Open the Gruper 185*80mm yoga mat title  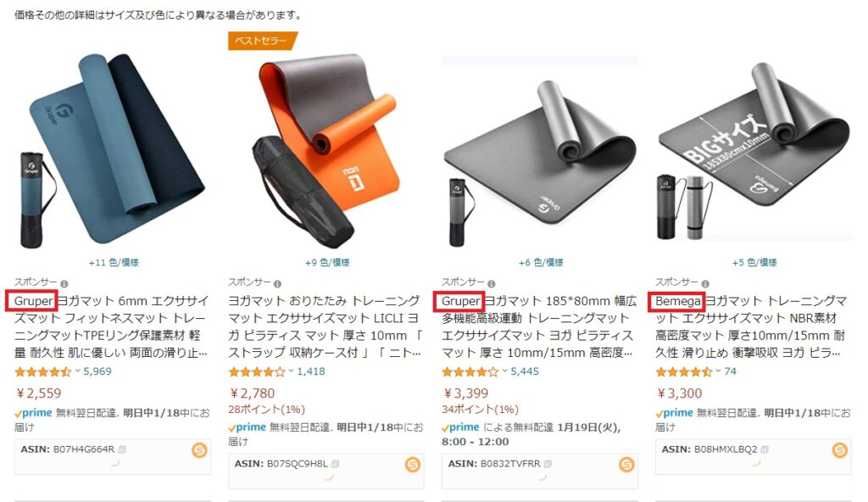pos(539,327)
